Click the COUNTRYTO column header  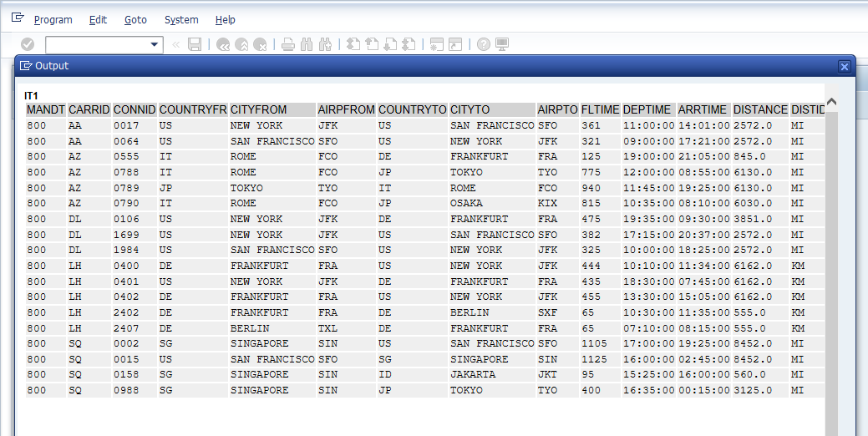[413, 109]
